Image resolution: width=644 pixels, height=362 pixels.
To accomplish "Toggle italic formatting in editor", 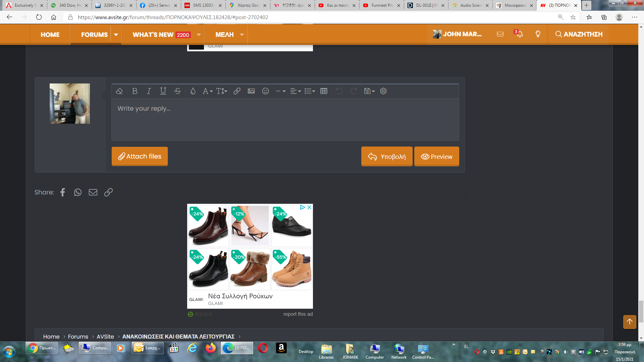I will [x=149, y=91].
